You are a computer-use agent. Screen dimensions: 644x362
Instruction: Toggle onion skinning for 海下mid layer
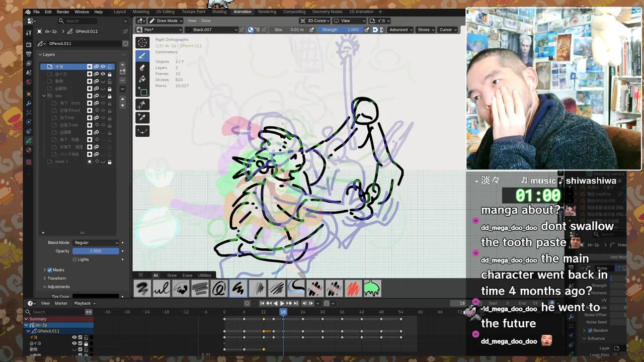pyautogui.click(x=96, y=118)
